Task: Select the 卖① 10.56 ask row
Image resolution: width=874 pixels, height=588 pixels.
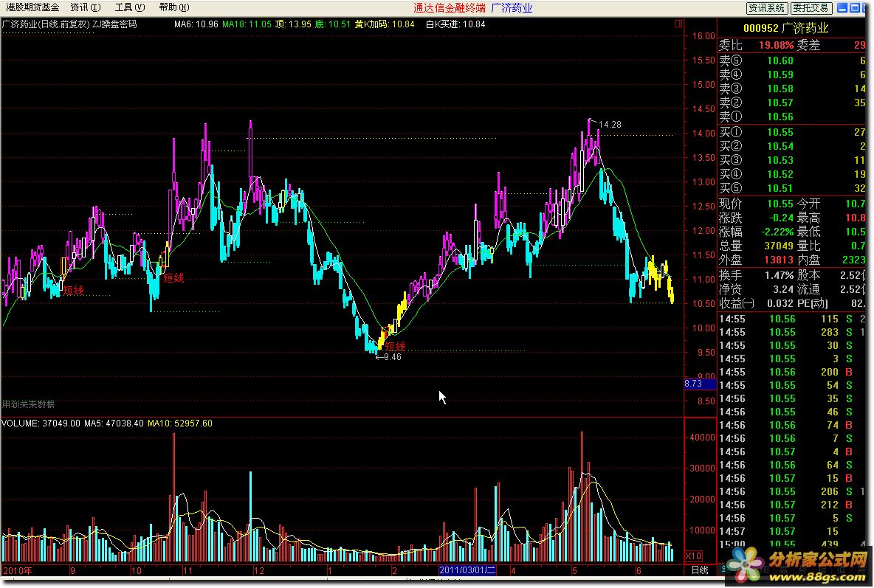Action: [791, 117]
